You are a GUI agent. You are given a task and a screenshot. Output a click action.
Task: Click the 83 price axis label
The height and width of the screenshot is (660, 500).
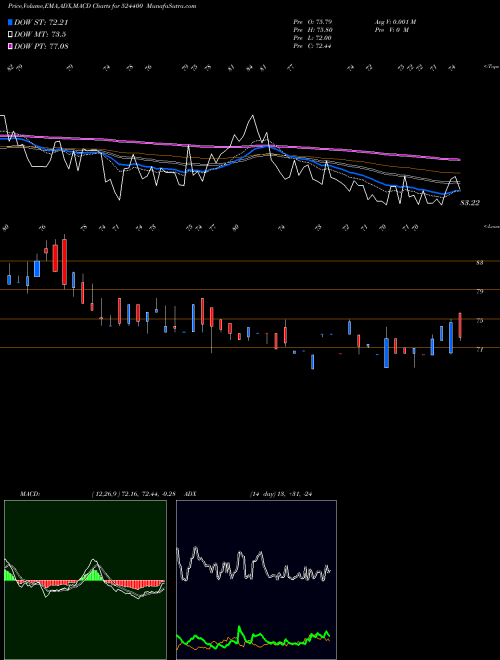pos(479,263)
